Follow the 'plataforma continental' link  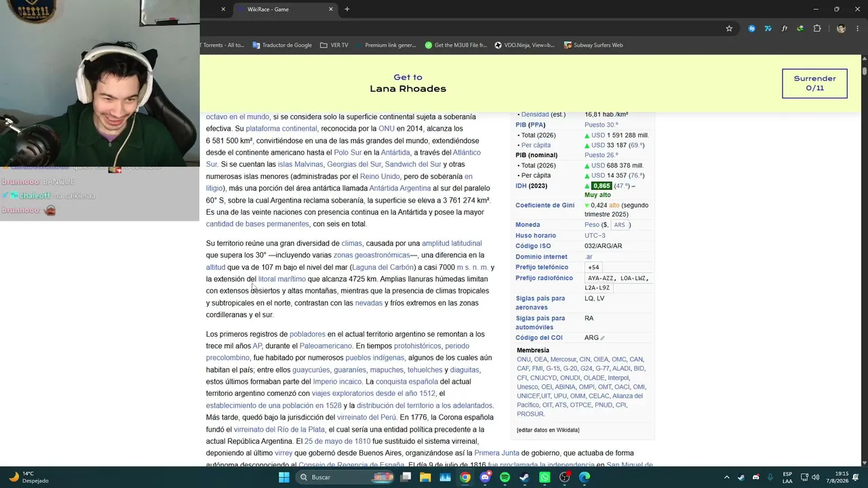click(x=281, y=129)
